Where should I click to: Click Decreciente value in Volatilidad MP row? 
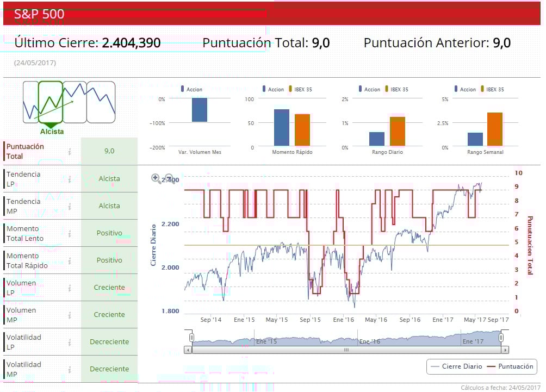pos(109,369)
